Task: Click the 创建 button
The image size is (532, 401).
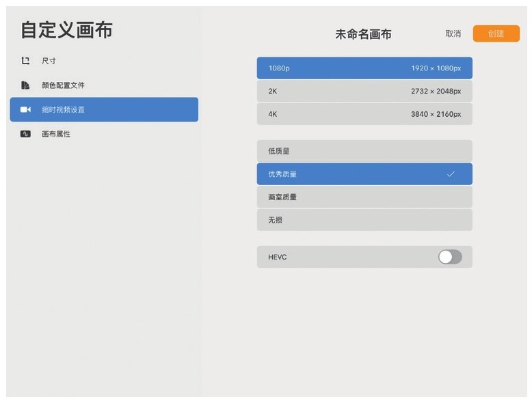Action: (496, 33)
